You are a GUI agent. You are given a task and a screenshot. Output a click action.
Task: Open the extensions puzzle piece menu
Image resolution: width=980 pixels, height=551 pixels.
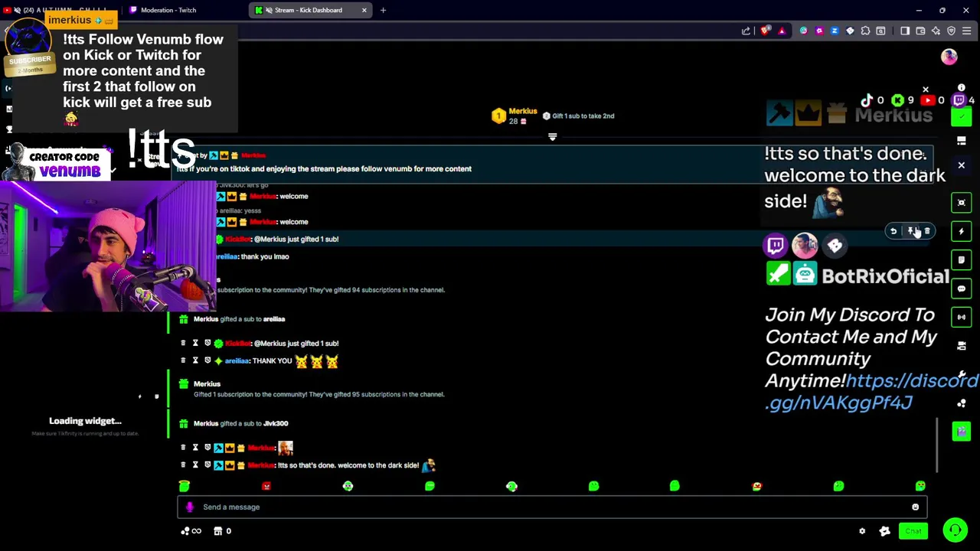tap(865, 31)
